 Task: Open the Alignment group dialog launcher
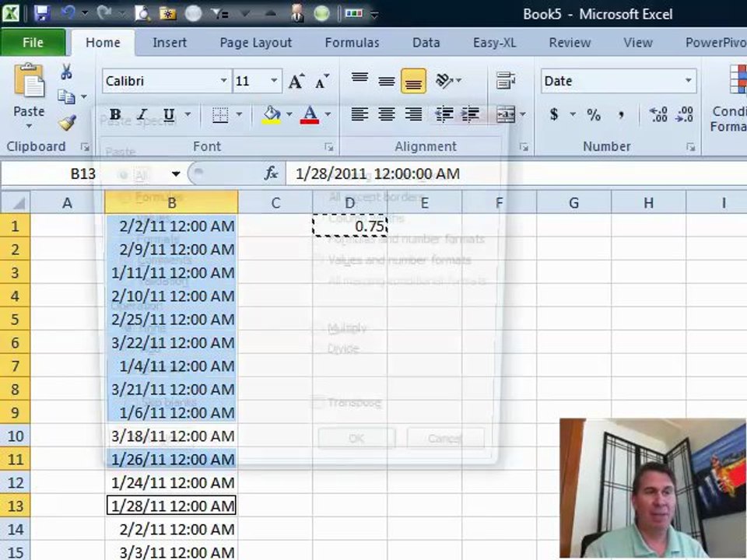tap(524, 147)
